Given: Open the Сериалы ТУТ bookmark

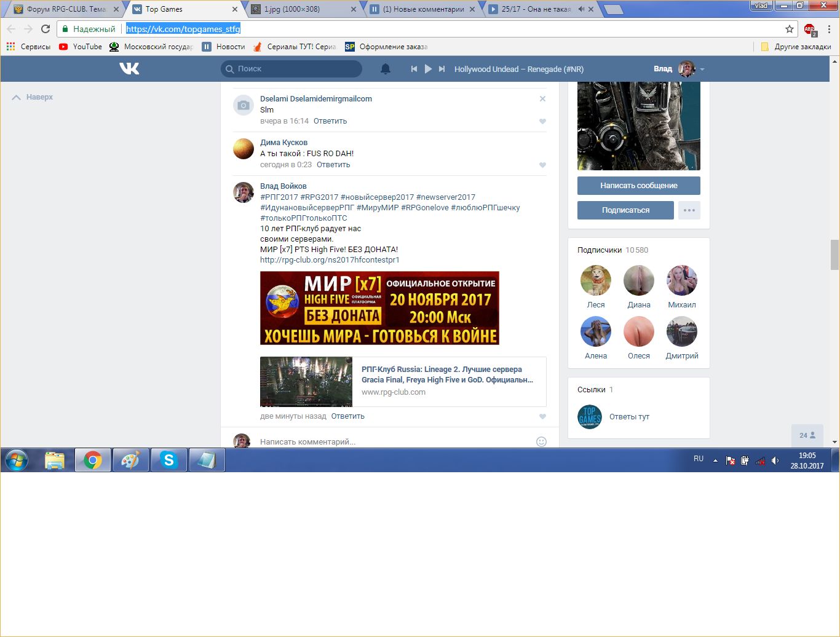Looking at the screenshot, I should [x=295, y=47].
